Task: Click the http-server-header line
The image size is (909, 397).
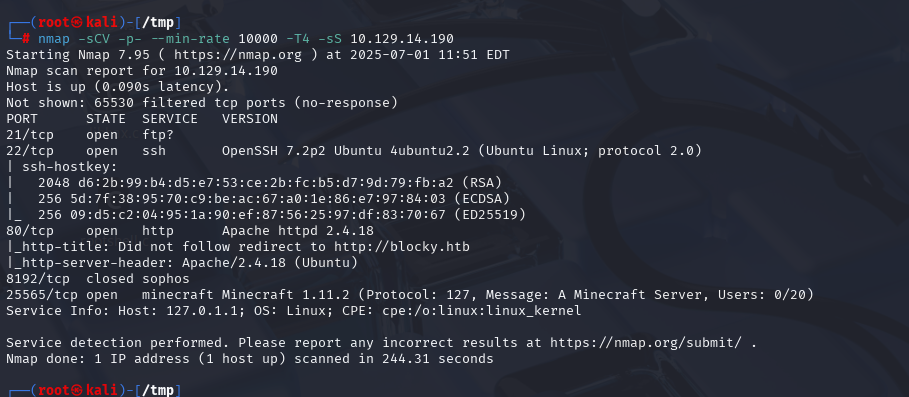Action: [x=182, y=263]
